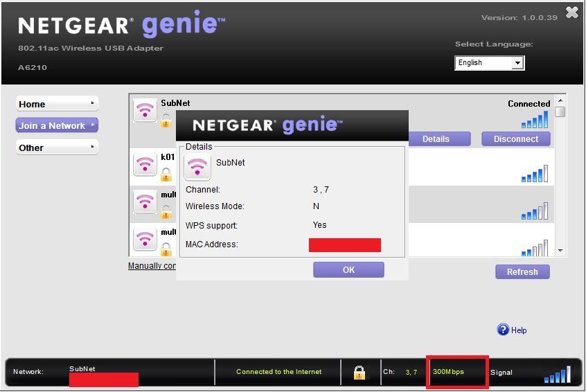Click the Version 1.0.0.39 text

pos(519,17)
